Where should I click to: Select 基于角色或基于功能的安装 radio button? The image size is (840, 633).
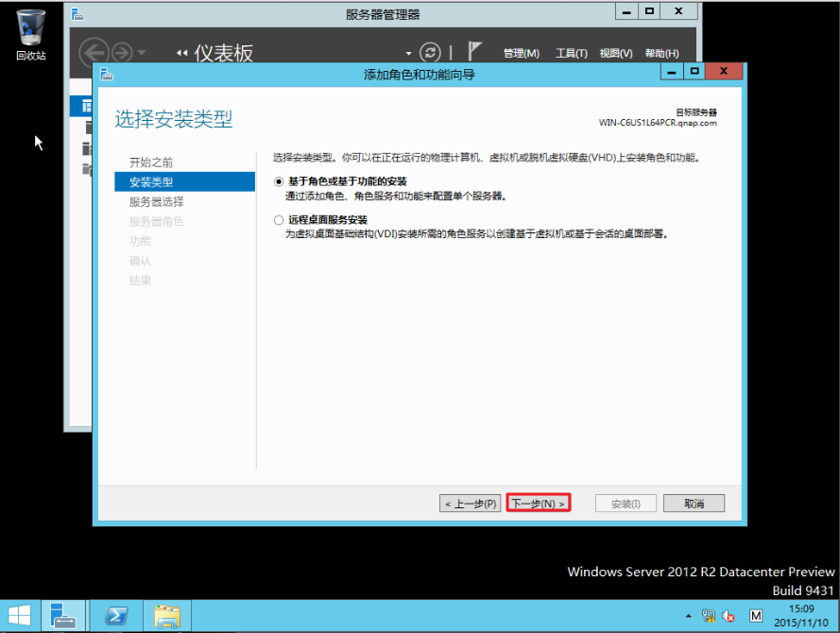pyautogui.click(x=279, y=181)
